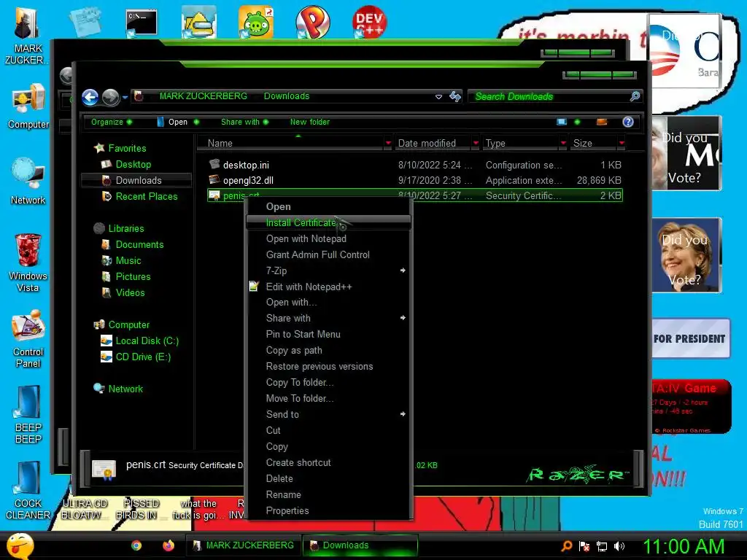Open Type column filter dropdown
Image resolution: width=747 pixels, height=560 pixels.
[x=563, y=143]
